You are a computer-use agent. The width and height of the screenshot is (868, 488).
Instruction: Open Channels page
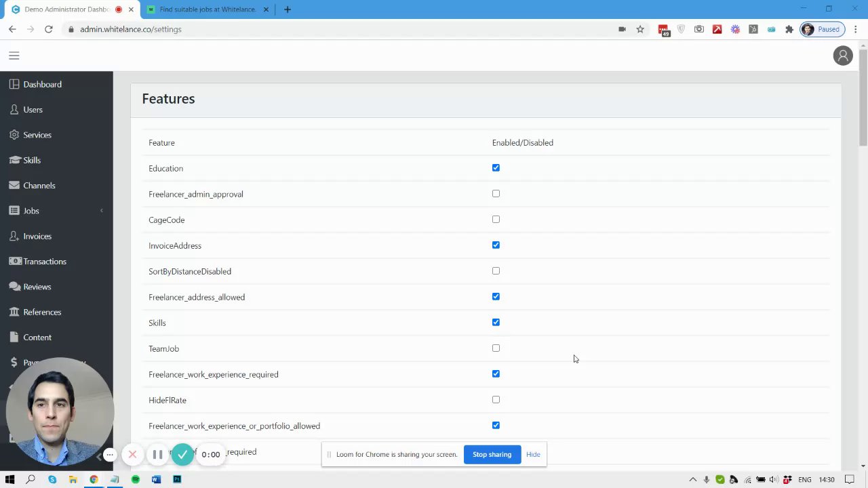tap(39, 185)
